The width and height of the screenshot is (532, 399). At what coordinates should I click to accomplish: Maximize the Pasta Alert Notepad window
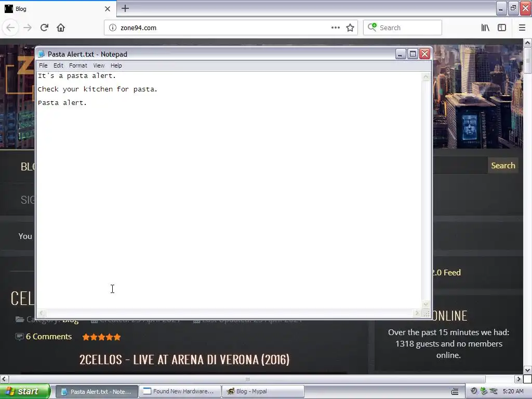pos(413,54)
